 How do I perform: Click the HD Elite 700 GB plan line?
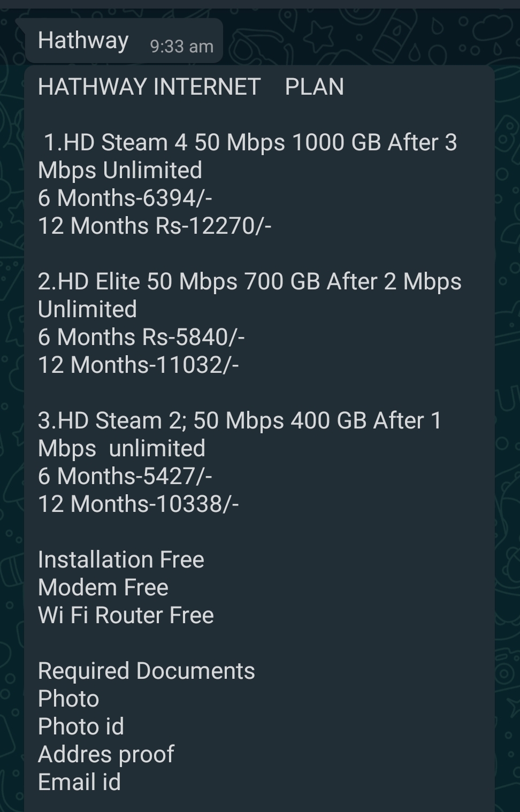[249, 282]
